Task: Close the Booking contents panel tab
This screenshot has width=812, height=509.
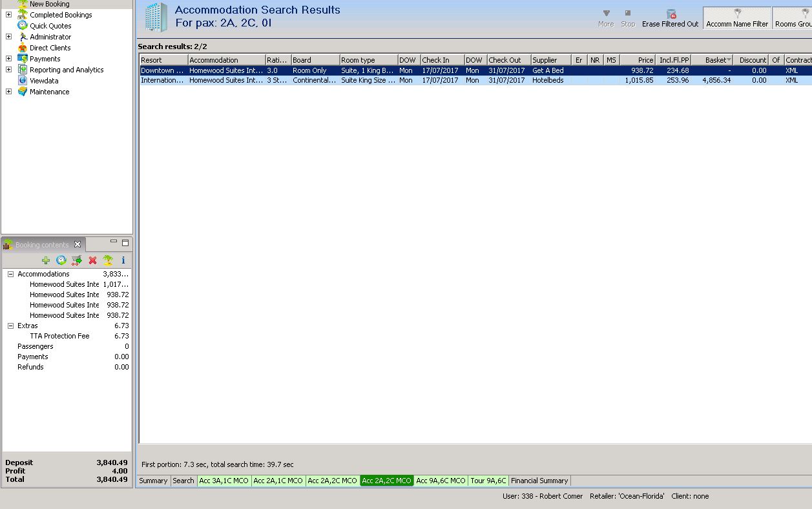Action: [78, 244]
